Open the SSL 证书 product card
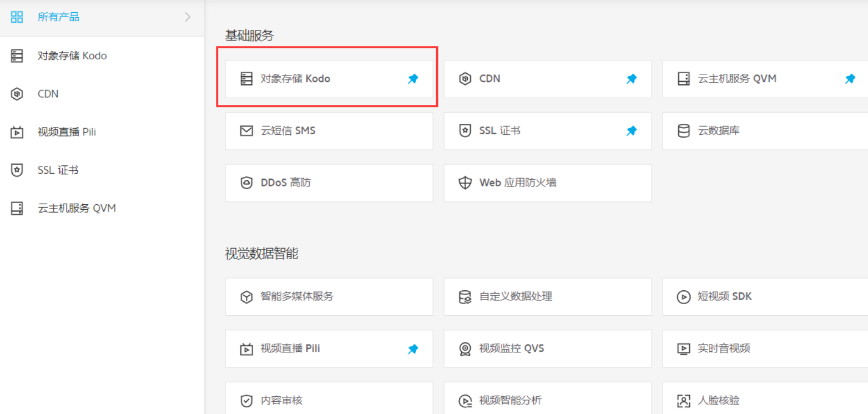The image size is (868, 414). click(x=548, y=131)
